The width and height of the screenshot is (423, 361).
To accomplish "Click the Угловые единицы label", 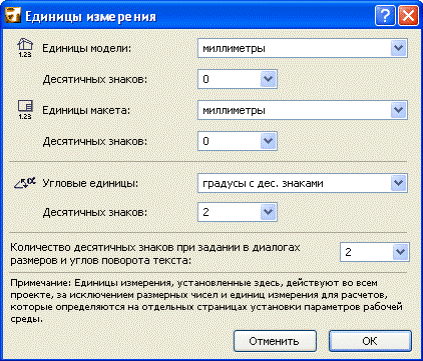I will point(90,183).
